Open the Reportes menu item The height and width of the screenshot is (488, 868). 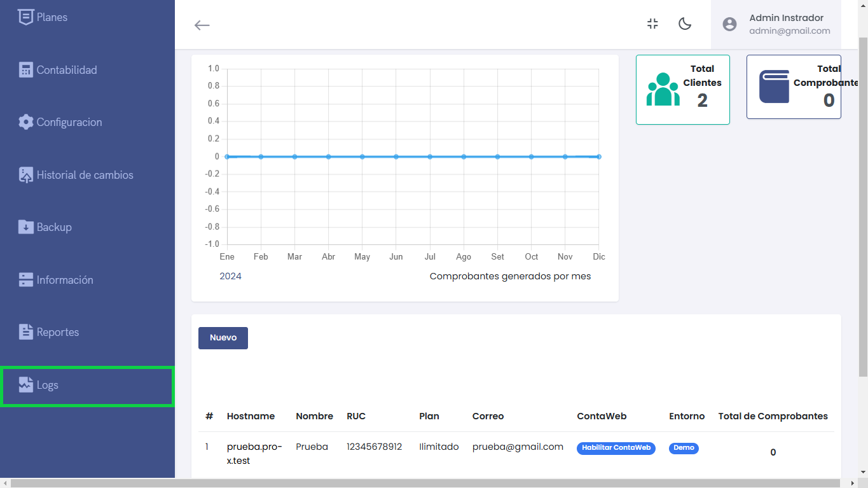coord(58,332)
